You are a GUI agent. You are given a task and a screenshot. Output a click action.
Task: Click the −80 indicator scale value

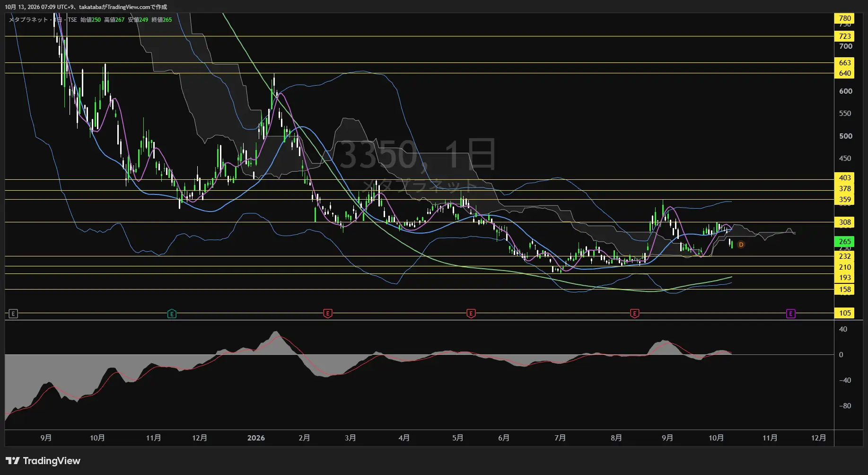[x=844, y=406]
